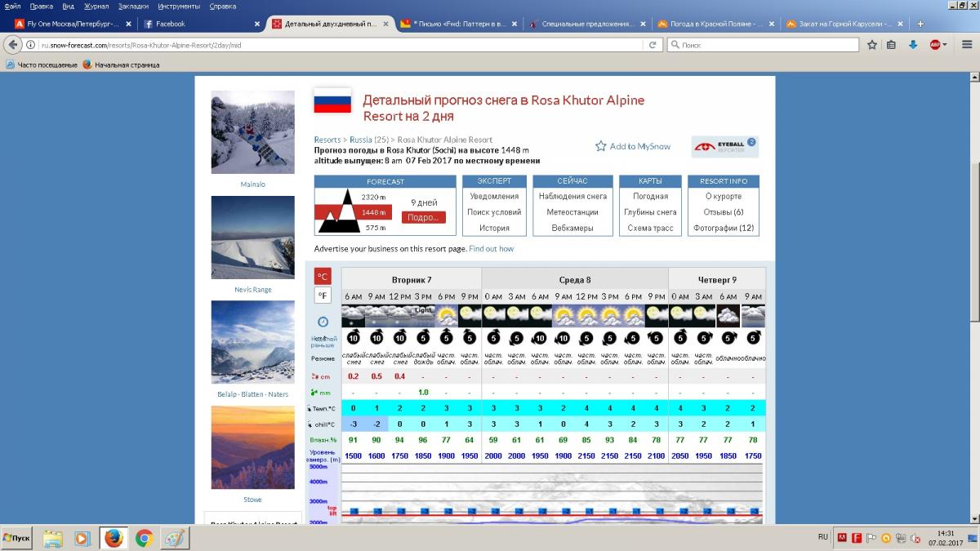Open the Adblock Plus dropdown arrow

click(945, 45)
